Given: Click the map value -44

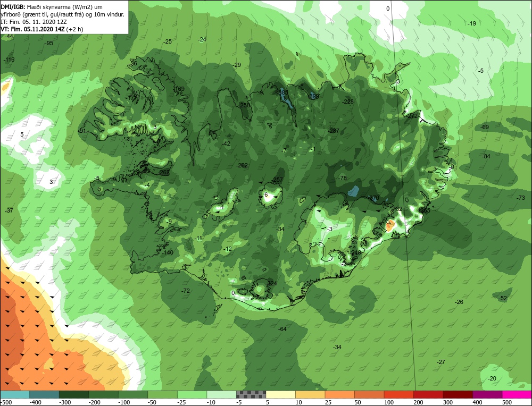Looking at the screenshot, I should click(x=9, y=36).
